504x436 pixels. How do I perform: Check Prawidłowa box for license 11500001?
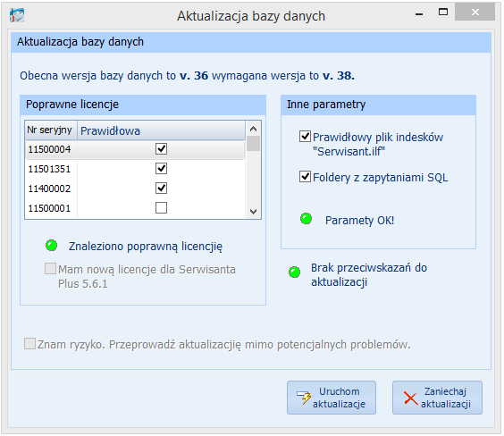point(161,208)
